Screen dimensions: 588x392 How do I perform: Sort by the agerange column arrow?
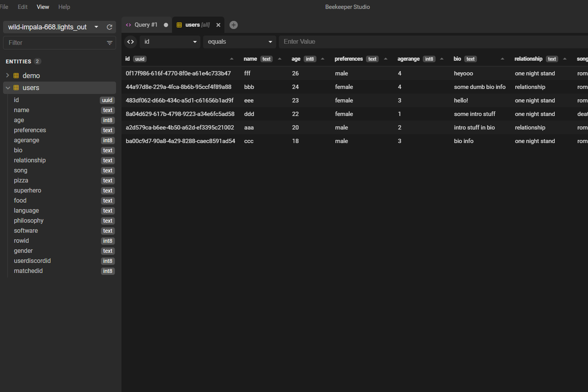click(442, 59)
